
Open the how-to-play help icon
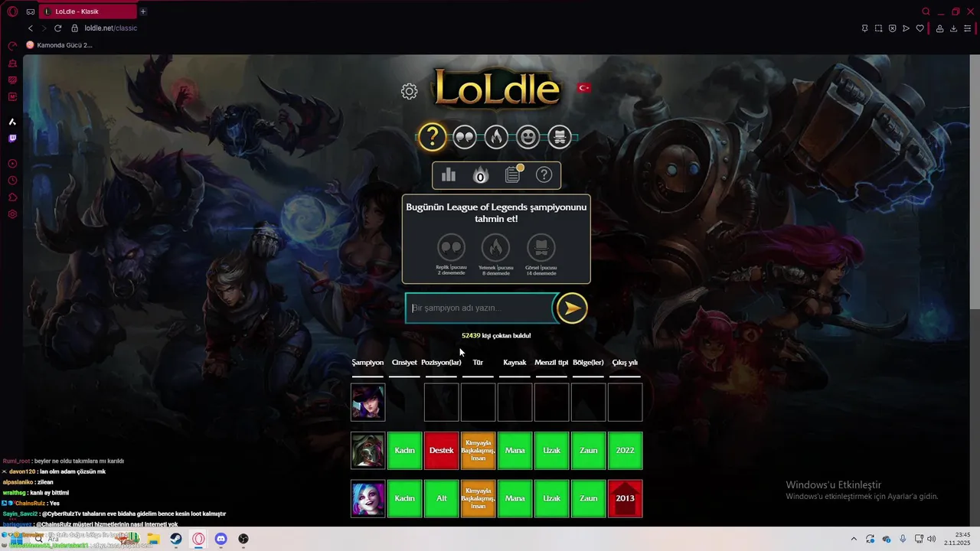click(x=544, y=175)
